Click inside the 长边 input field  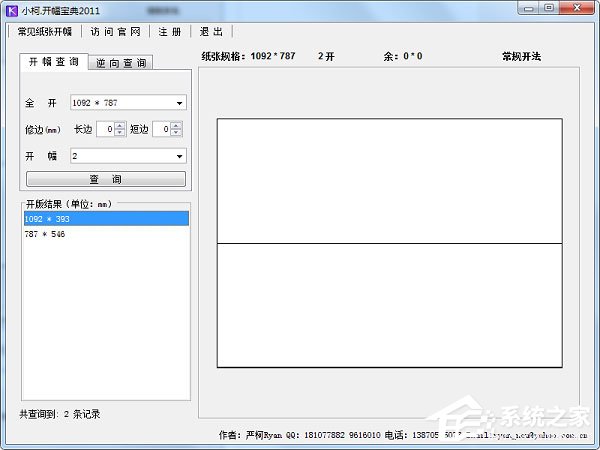coord(105,129)
